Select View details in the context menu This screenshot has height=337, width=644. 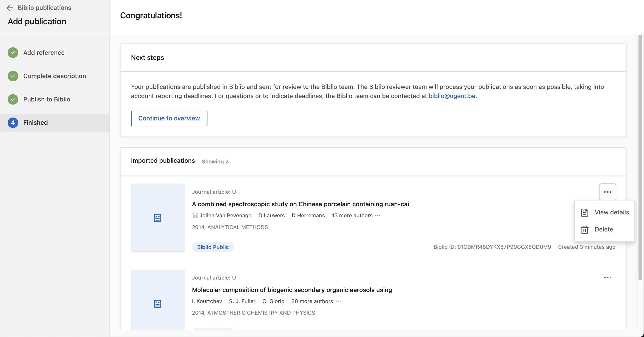tap(612, 212)
